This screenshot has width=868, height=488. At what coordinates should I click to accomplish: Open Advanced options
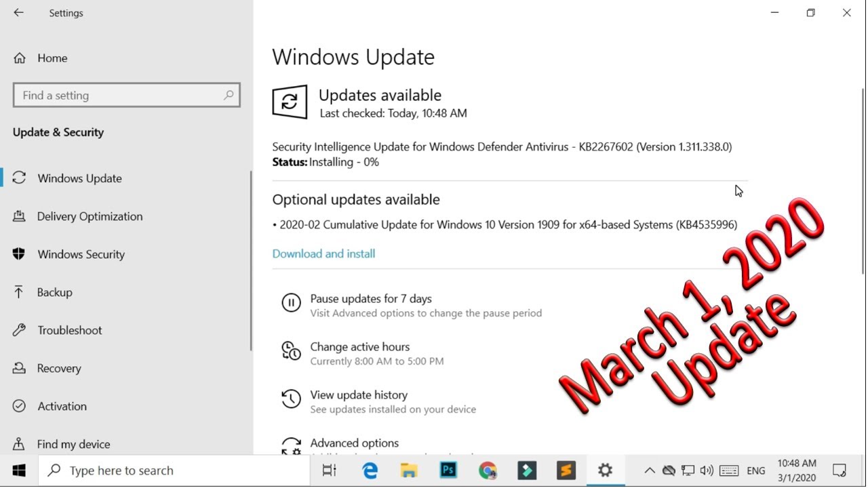click(355, 443)
